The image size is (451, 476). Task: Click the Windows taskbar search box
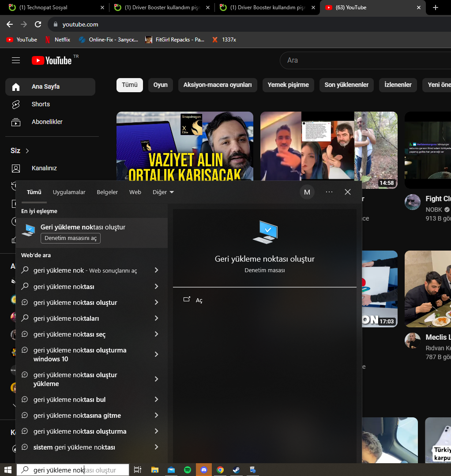coord(73,470)
